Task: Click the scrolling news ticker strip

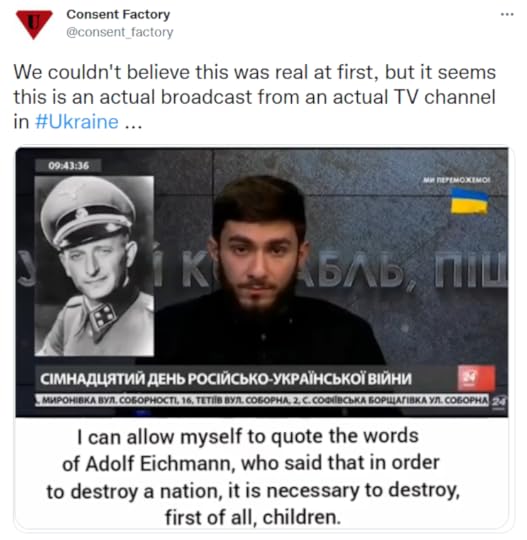Action: point(262,401)
